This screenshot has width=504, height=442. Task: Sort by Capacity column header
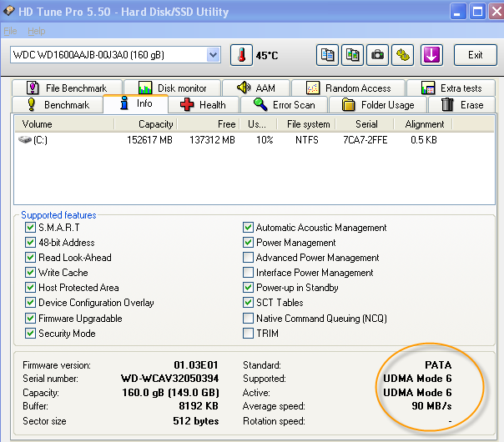[145, 124]
